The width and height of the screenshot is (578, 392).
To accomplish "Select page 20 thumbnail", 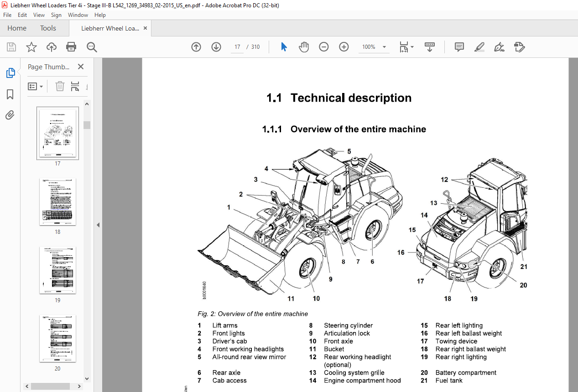I will coord(57,338).
